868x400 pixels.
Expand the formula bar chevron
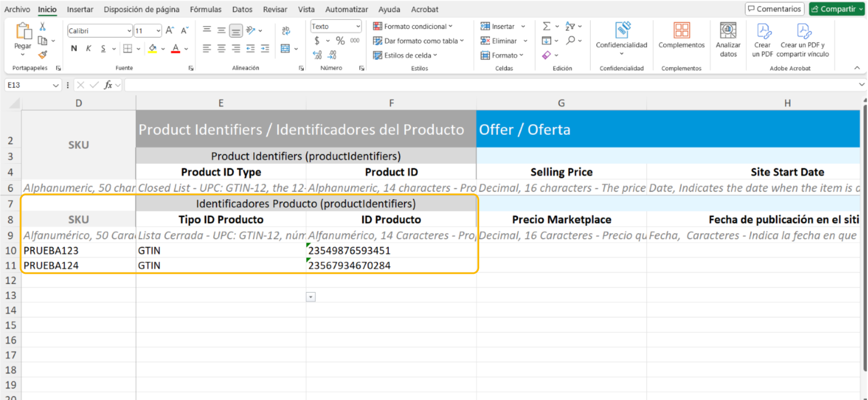point(861,85)
